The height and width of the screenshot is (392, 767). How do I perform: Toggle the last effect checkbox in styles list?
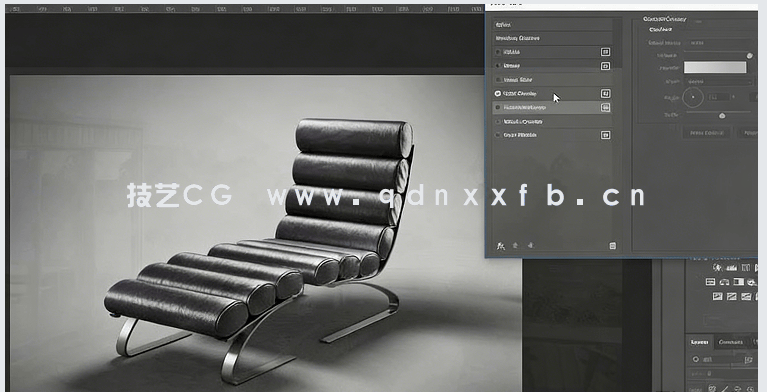[498, 135]
